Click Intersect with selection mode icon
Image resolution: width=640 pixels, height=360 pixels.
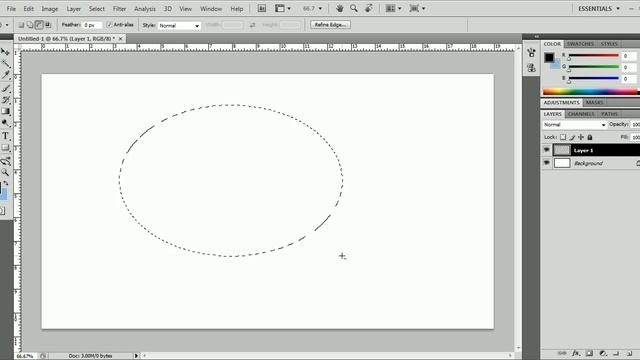coord(48,25)
